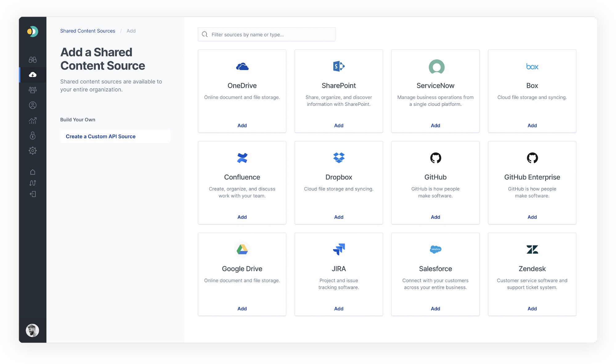Click the Zendesk logo
Viewport: 616px width, 364px height.
click(532, 249)
